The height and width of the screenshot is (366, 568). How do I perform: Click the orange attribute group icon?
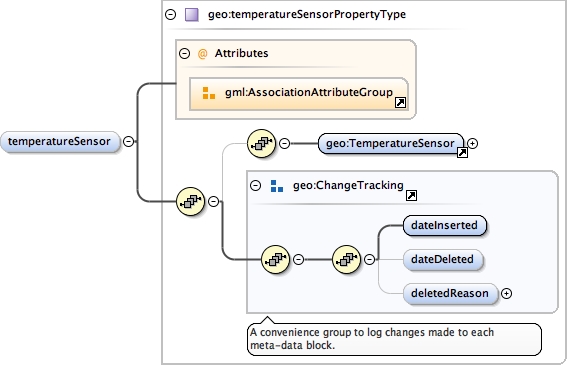[209, 93]
